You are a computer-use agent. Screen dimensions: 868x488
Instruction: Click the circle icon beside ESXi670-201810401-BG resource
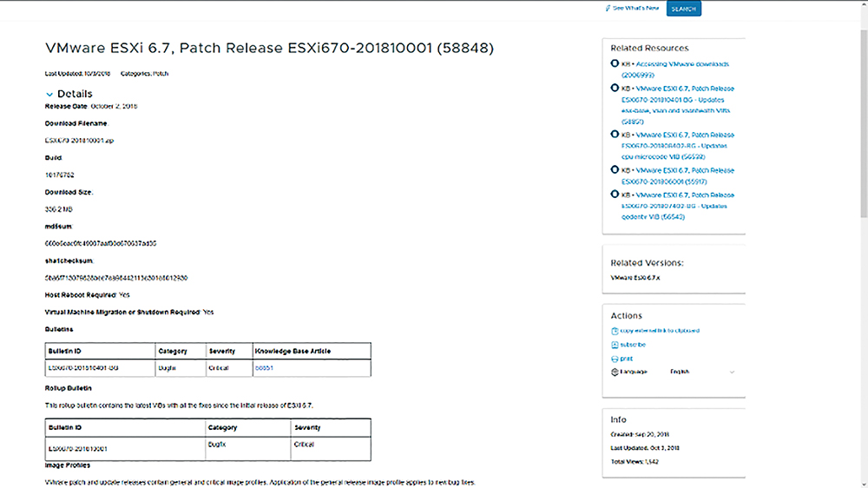(x=615, y=88)
